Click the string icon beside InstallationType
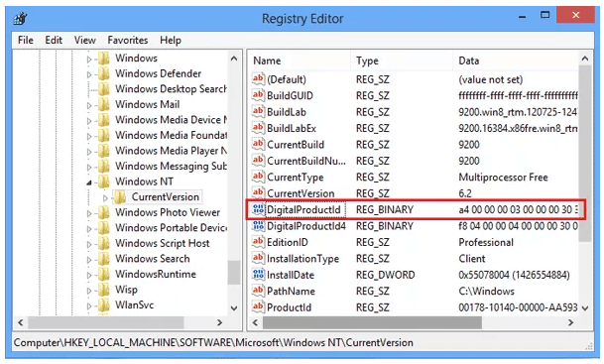Screen dimensions: 604x364 tap(258, 258)
